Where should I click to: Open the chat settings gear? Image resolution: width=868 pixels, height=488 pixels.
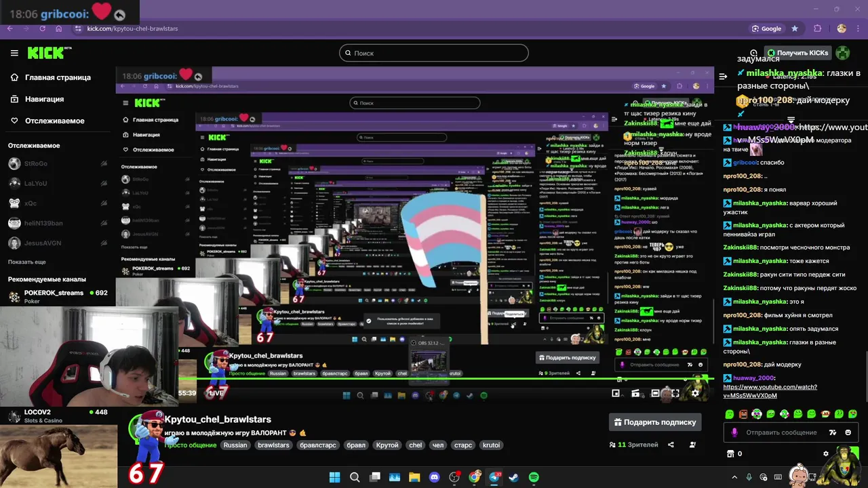[825, 453]
